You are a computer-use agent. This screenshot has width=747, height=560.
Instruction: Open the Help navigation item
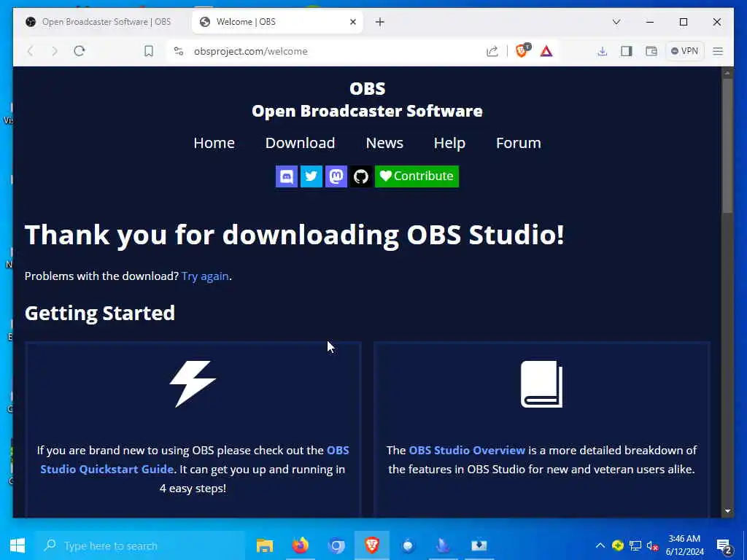[449, 143]
